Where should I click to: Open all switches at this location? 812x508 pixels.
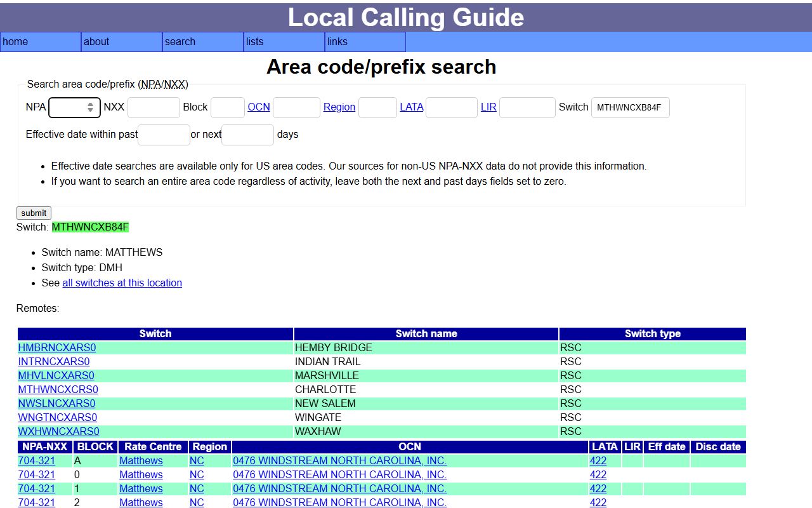[x=122, y=283]
